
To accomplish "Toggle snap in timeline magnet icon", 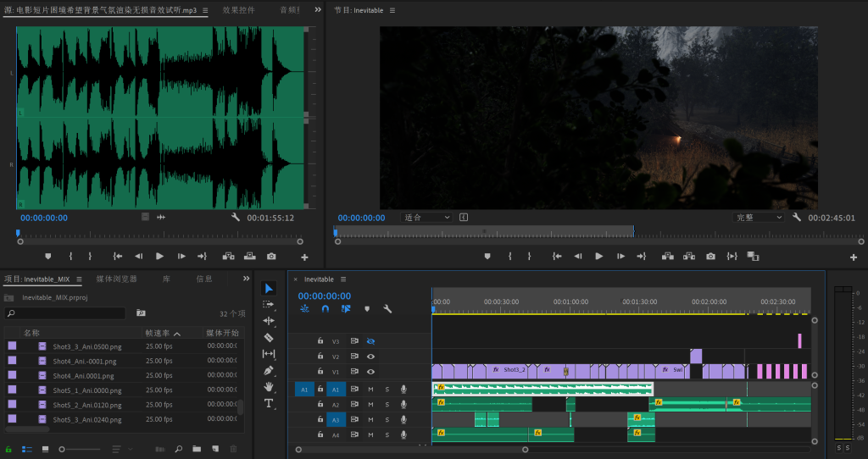I will click(325, 309).
